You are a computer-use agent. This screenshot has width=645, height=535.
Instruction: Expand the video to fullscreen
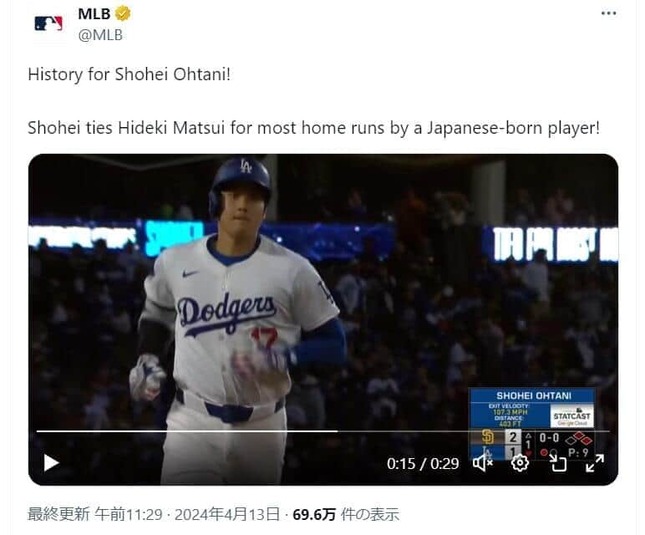[595, 463]
